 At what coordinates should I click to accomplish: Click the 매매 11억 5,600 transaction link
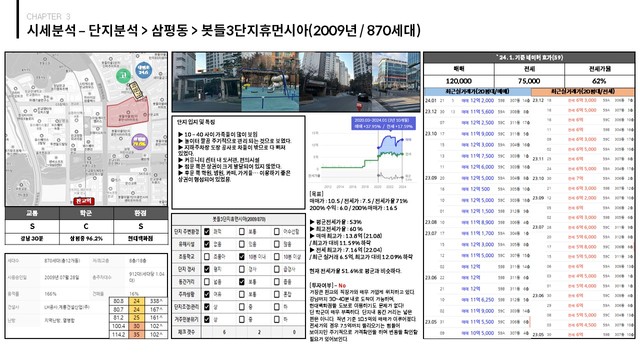(x=478, y=111)
